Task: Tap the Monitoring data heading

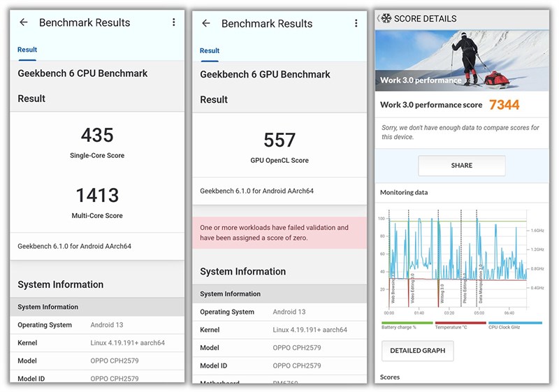Action: click(404, 192)
